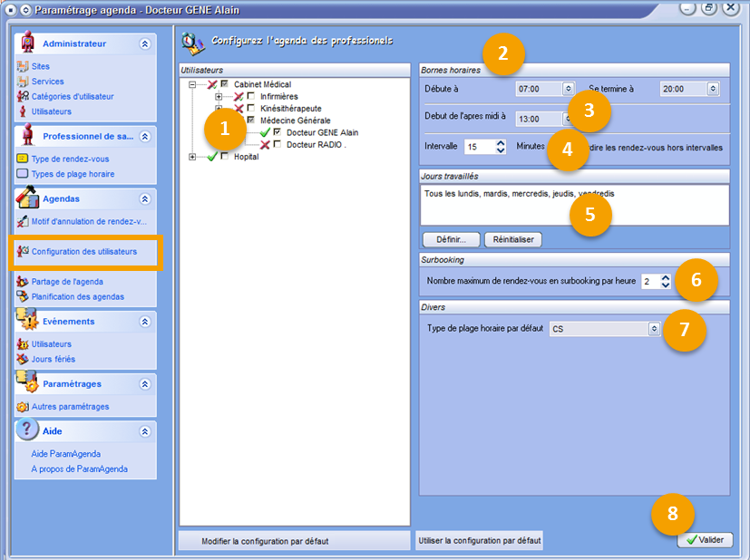
Task: Click the Valider button
Action: 705,540
